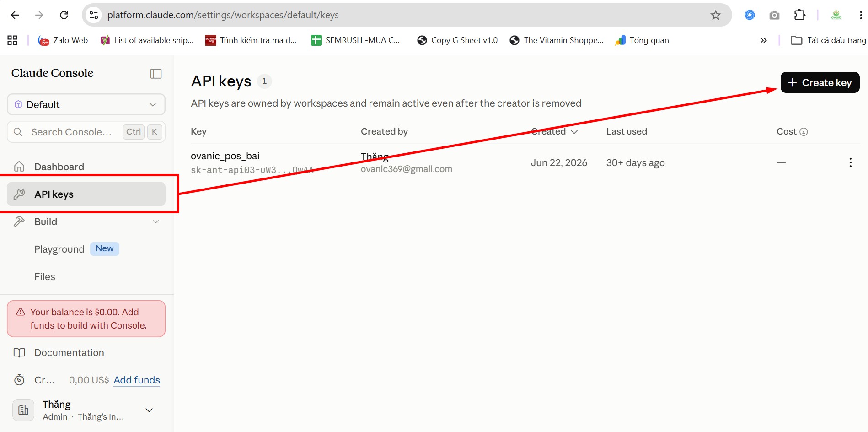Collapse the sidebar using panel icon

(156, 74)
